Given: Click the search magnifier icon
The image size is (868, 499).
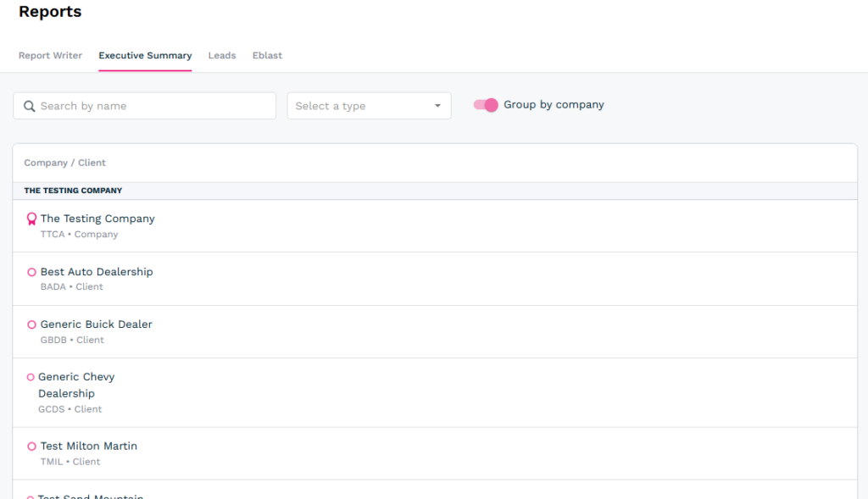Looking at the screenshot, I should pos(30,106).
